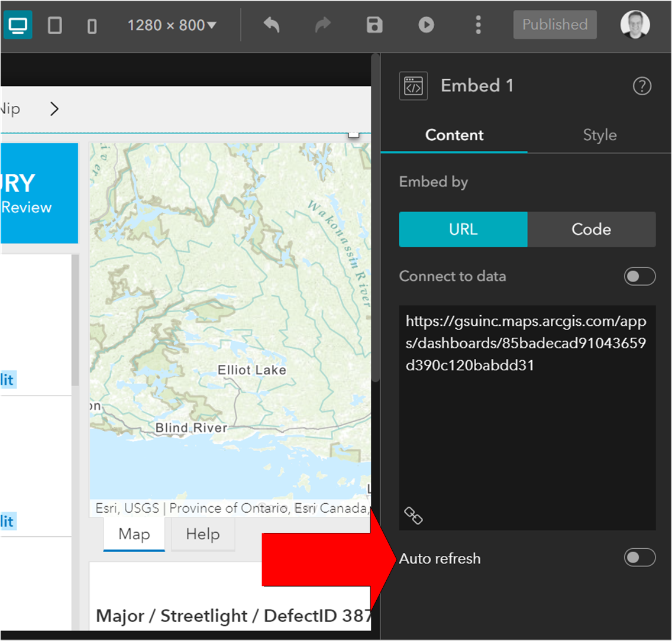The width and height of the screenshot is (672, 641).
Task: Click the Published button
Action: pos(554,24)
